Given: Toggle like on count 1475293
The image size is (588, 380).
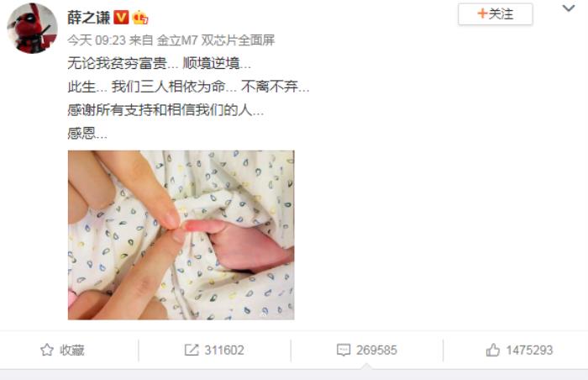Looking at the screenshot, I should click(529, 350).
